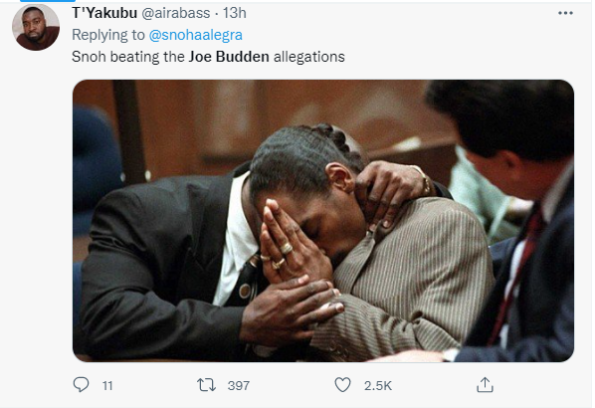Click the Replying to label

coord(108,35)
